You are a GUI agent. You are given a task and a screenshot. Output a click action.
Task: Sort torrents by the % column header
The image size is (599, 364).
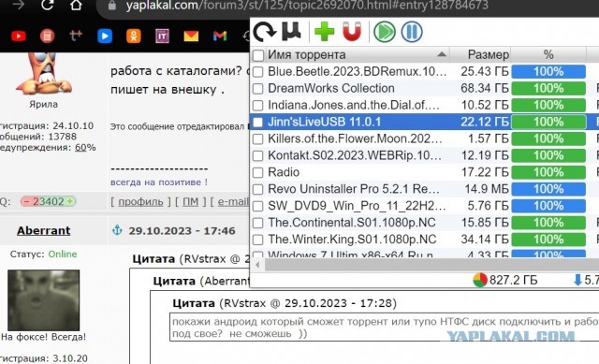(548, 54)
